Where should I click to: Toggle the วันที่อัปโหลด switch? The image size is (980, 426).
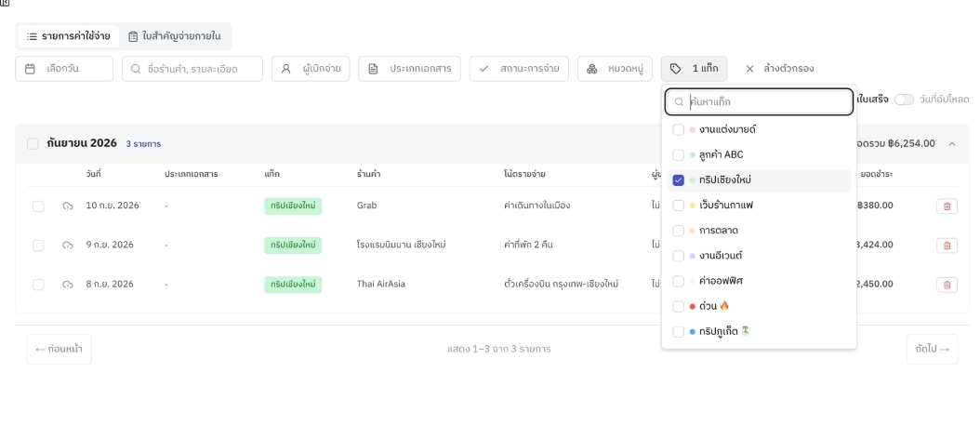[904, 100]
